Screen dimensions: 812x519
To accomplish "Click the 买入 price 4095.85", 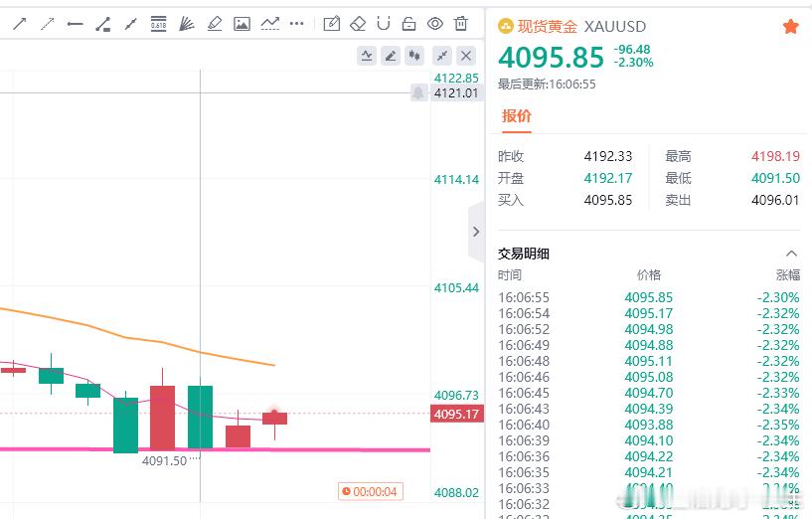I will (x=608, y=200).
